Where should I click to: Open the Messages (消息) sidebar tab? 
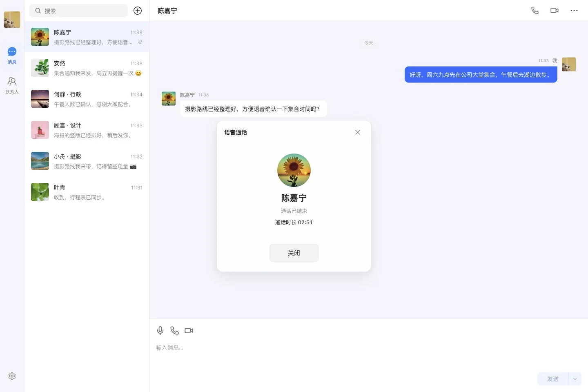coord(12,56)
